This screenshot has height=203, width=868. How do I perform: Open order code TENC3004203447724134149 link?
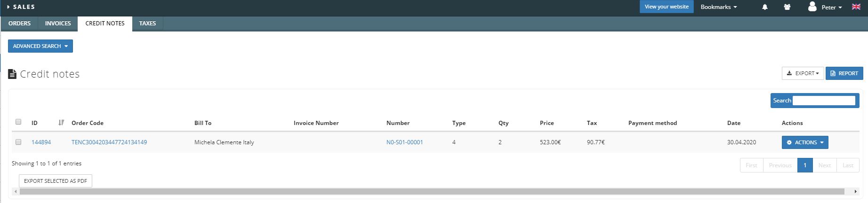[109, 142]
